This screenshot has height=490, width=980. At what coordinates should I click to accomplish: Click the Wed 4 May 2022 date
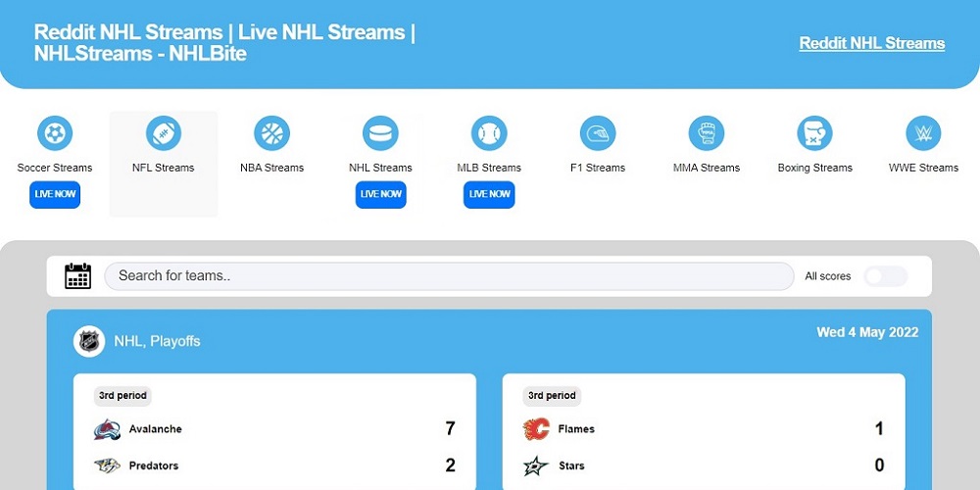pyautogui.click(x=867, y=332)
